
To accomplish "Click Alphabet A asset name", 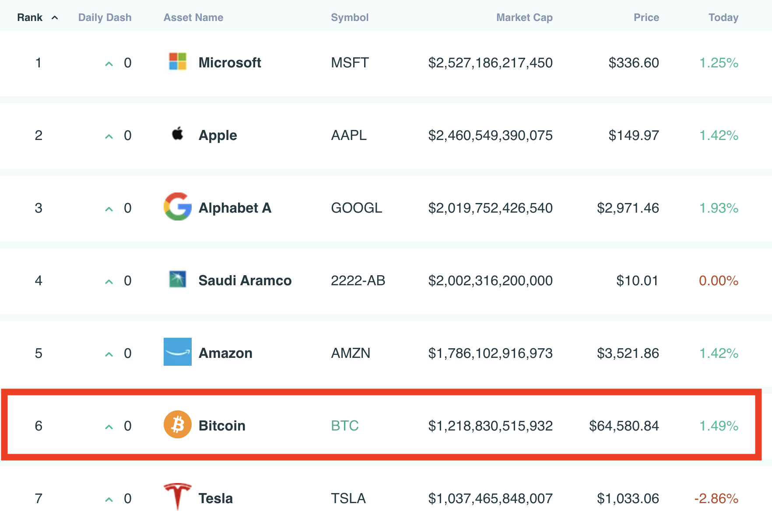I will 235,208.
